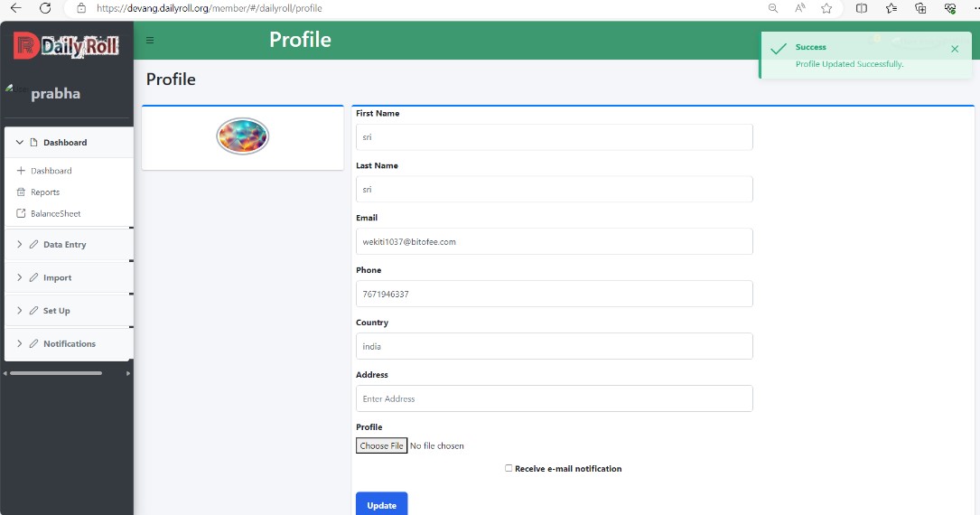The image size is (980, 515).
Task: Click the Enter Address input field
Action: [x=555, y=398]
